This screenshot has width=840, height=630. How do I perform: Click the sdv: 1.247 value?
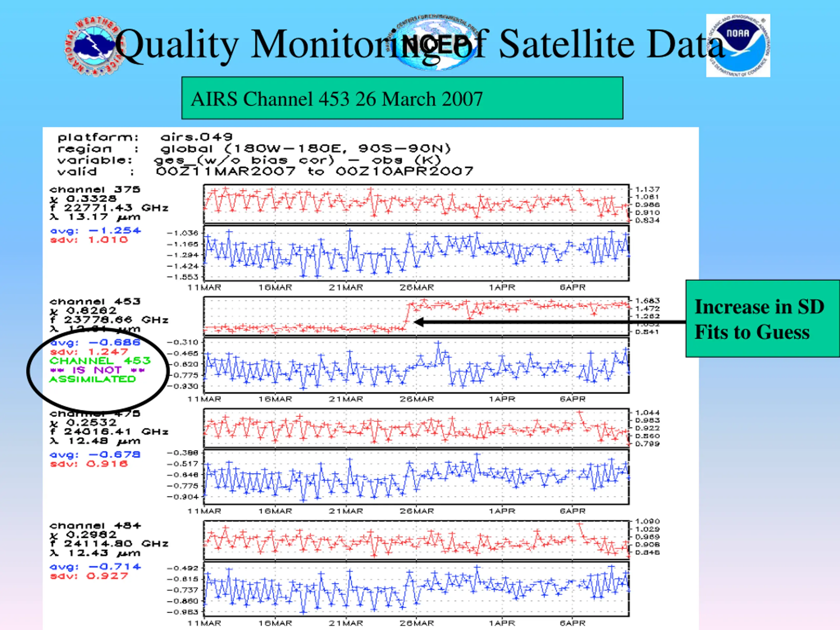[89, 352]
